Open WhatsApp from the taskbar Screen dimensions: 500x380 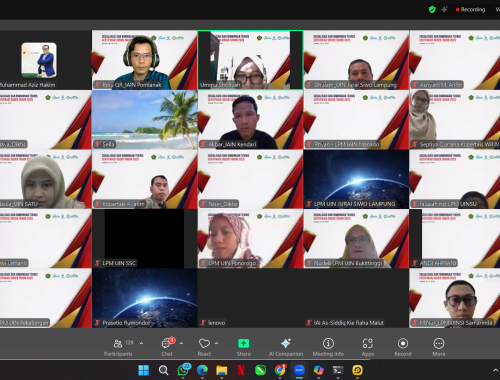(x=183, y=370)
